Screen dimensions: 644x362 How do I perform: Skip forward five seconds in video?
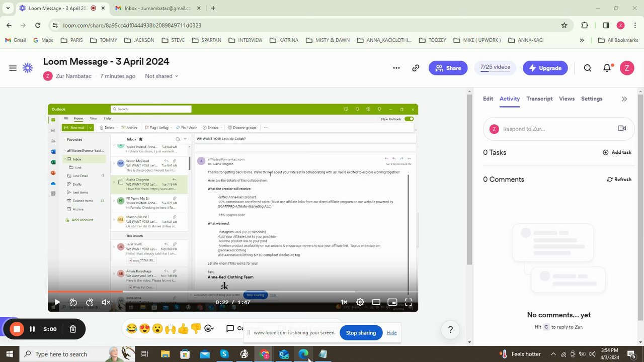[x=90, y=302]
